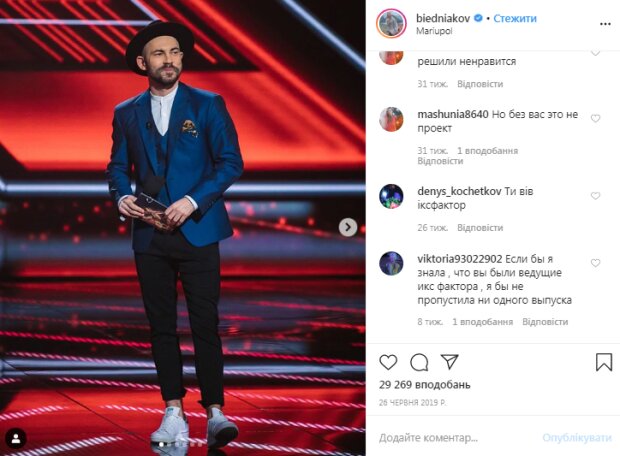The image size is (620, 456).
Task: Open mashunia8640 username link
Action: pyautogui.click(x=453, y=114)
